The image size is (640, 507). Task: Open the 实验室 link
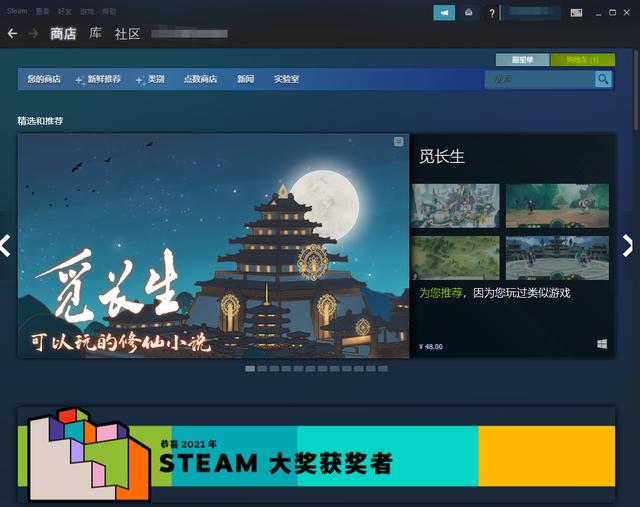(x=286, y=79)
